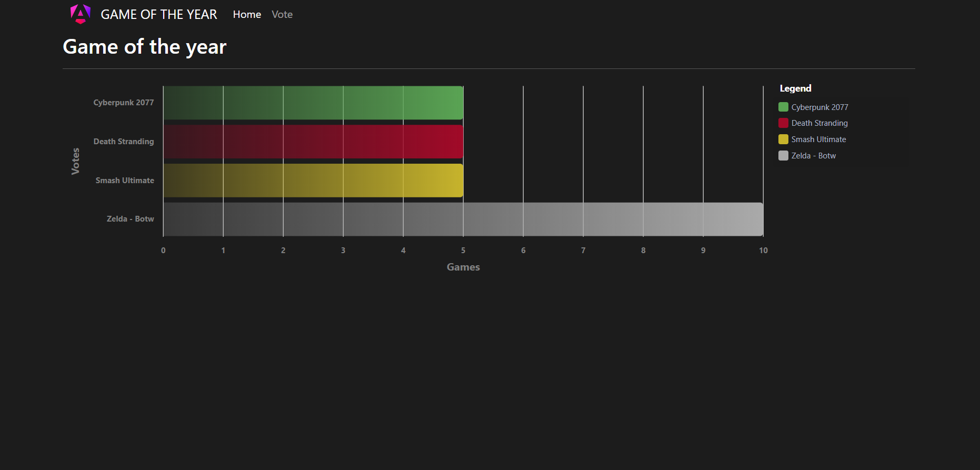
Task: Click the x-axis tick label 7
Action: (x=583, y=251)
